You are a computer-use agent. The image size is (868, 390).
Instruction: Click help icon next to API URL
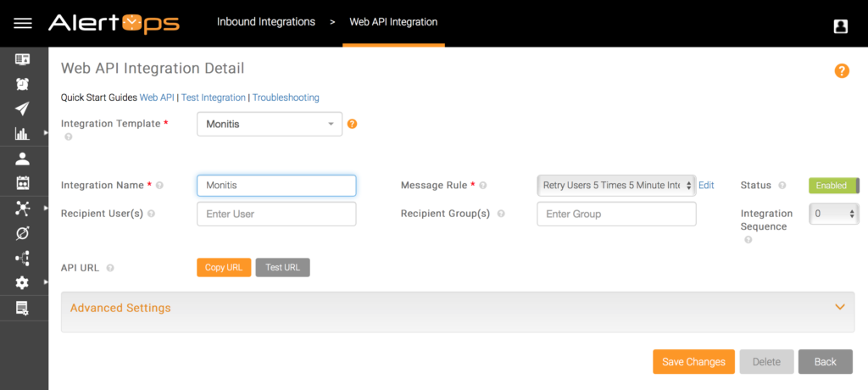click(x=110, y=268)
